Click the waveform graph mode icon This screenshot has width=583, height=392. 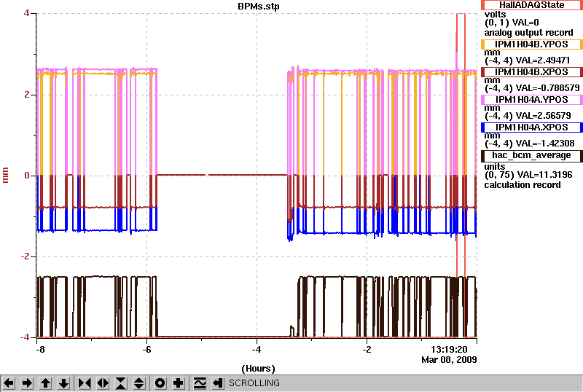coord(200,383)
